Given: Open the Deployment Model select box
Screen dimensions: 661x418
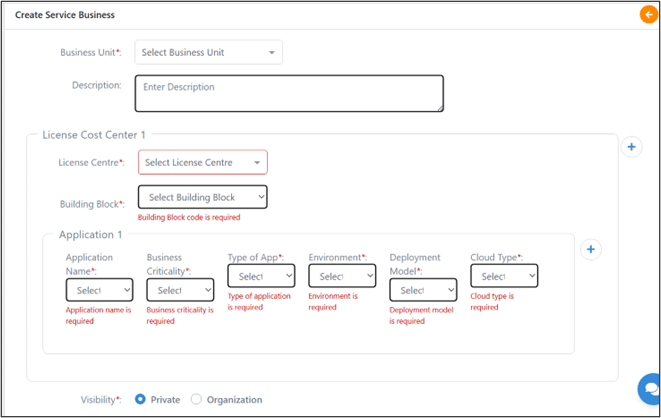Looking at the screenshot, I should point(423,290).
